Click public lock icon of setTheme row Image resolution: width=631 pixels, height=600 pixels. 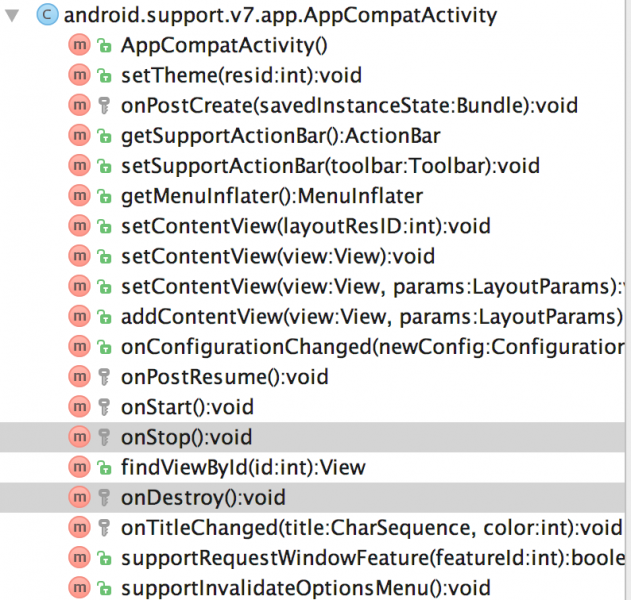[104, 76]
